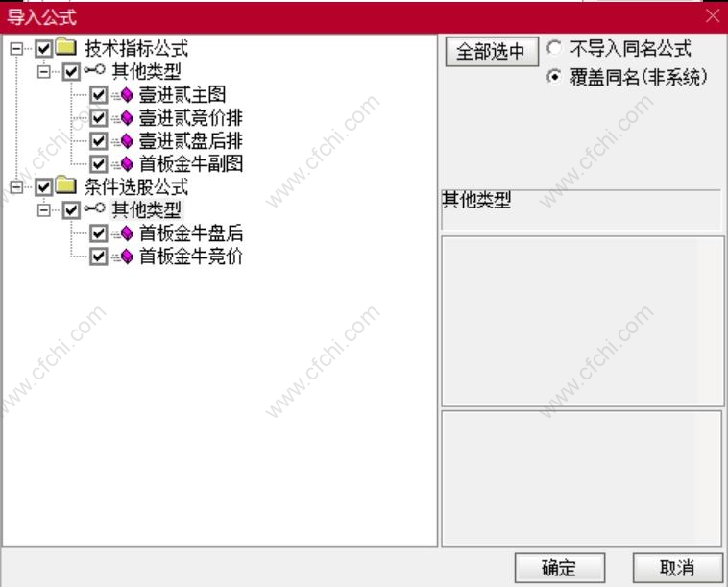Image resolution: width=728 pixels, height=587 pixels.
Task: Collapse the 技术指标公式 tree node
Action: 16,48
